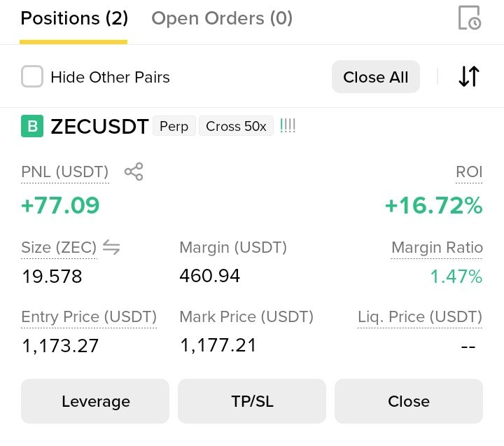Open the Cross 50x margin mode selector
The image size is (504, 446).
pos(237,126)
